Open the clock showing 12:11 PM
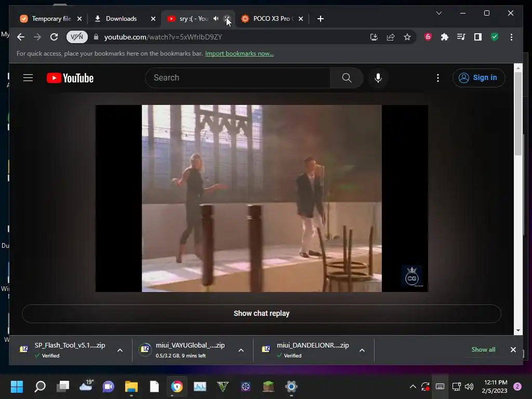 (495, 387)
